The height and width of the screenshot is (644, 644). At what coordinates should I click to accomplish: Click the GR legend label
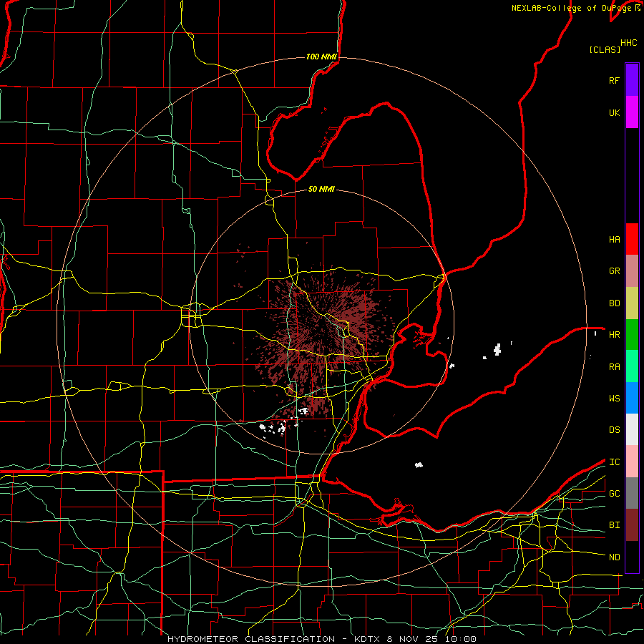point(614,271)
